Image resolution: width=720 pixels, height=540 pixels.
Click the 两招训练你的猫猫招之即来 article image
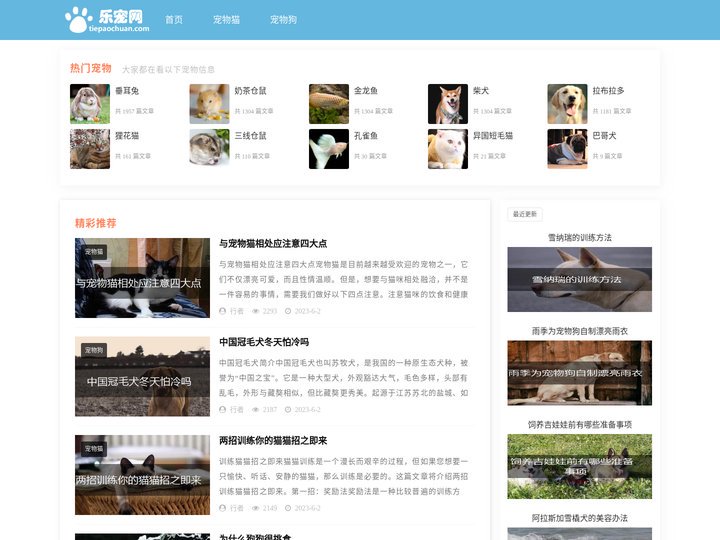point(142,475)
